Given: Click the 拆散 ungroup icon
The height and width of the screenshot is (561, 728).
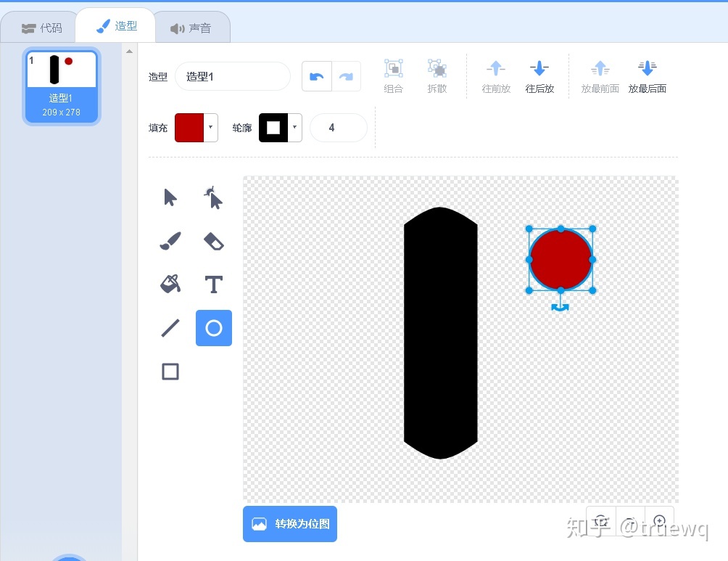Looking at the screenshot, I should pos(437,76).
